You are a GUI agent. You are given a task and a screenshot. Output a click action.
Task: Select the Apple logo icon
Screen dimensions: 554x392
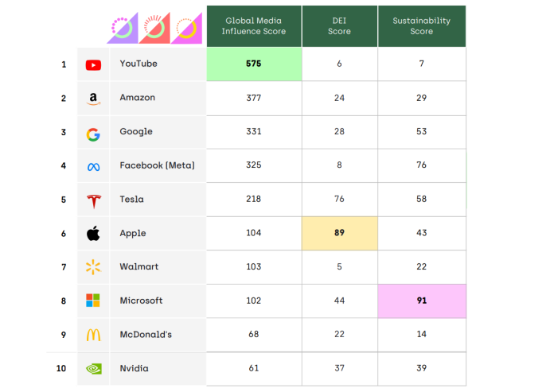click(93, 234)
